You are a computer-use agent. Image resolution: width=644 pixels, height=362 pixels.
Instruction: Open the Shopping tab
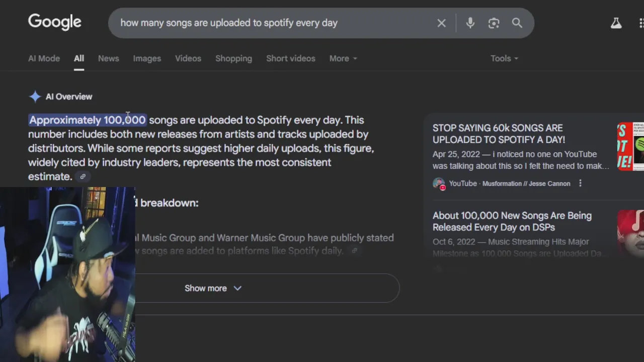[233, 58]
